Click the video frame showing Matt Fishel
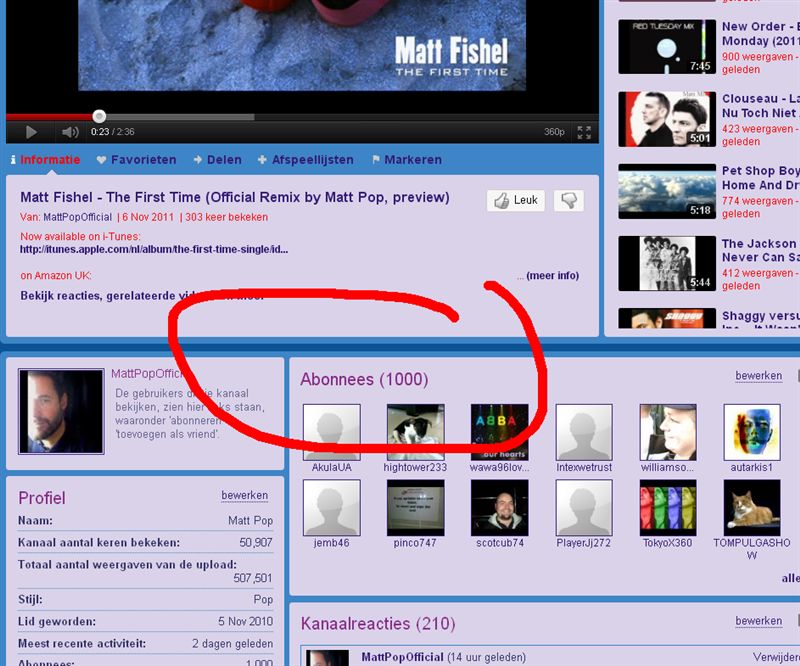The image size is (800, 666). click(x=302, y=45)
